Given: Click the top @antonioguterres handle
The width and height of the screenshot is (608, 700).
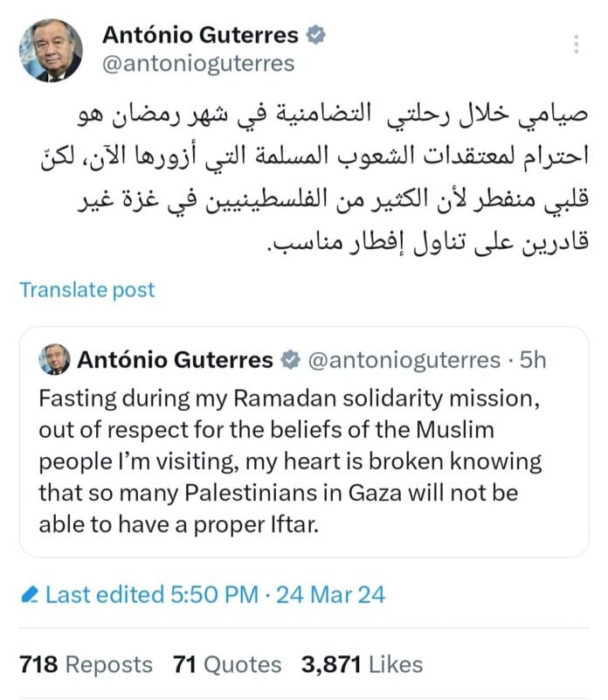Looking at the screenshot, I should [198, 64].
